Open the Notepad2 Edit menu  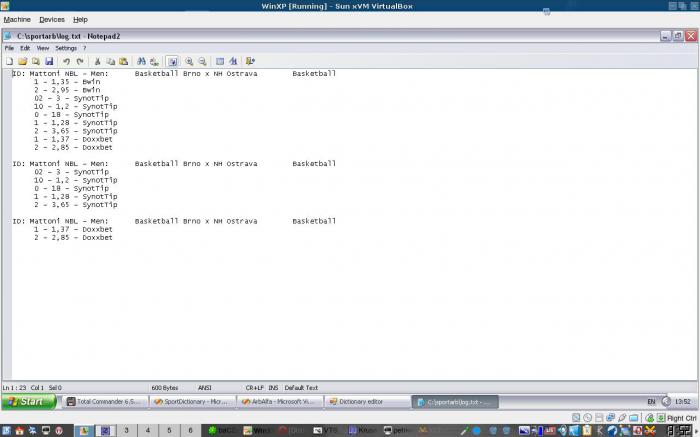pyautogui.click(x=25, y=48)
